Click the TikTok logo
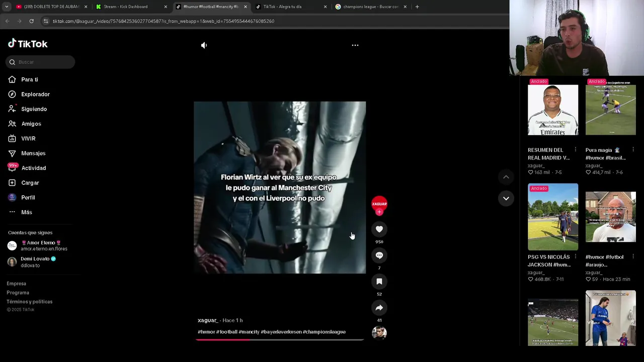This screenshot has height=362, width=644. 28,44
